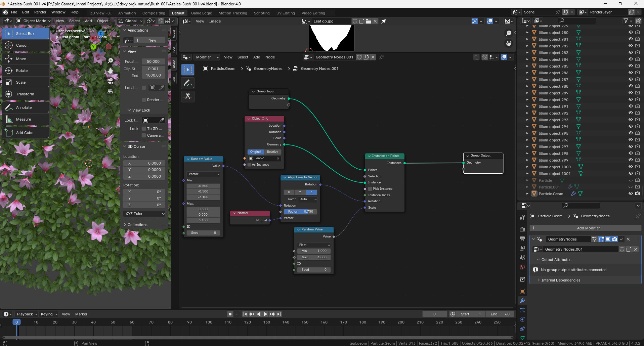Toggle the As Instance checkbox

(x=249, y=165)
